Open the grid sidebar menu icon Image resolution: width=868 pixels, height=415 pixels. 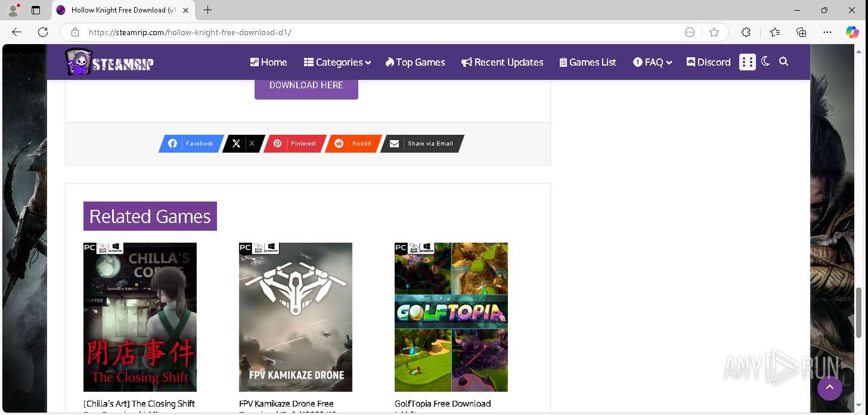(748, 62)
